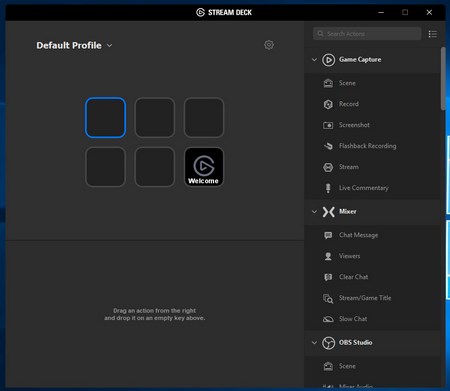Collapse the OBS Studio category
This screenshot has width=450, height=391.
314,343
